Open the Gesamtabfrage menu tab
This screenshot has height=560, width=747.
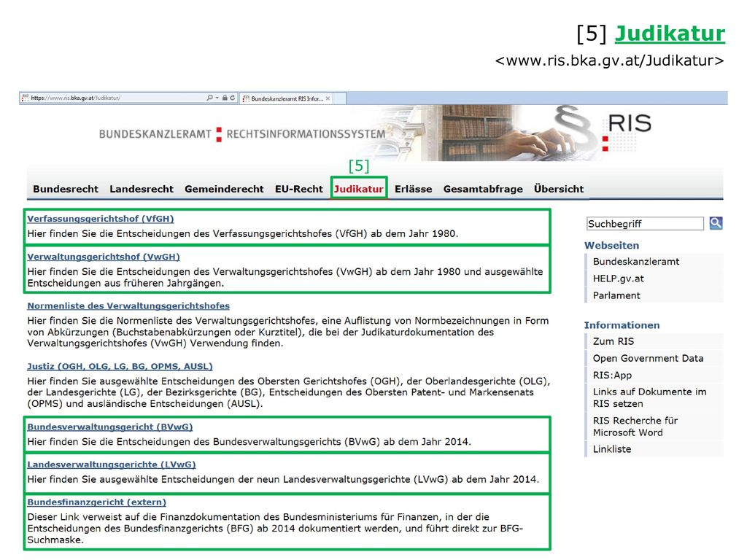coord(483,189)
